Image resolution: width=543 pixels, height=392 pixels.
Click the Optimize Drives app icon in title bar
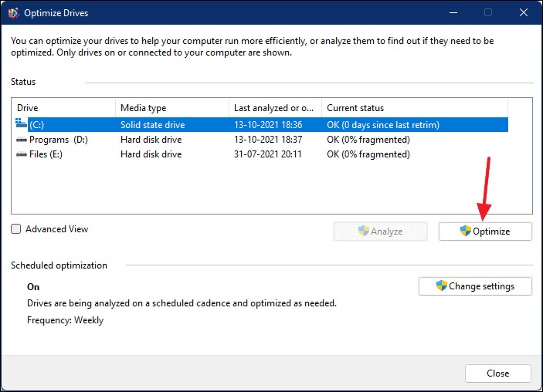click(x=14, y=13)
